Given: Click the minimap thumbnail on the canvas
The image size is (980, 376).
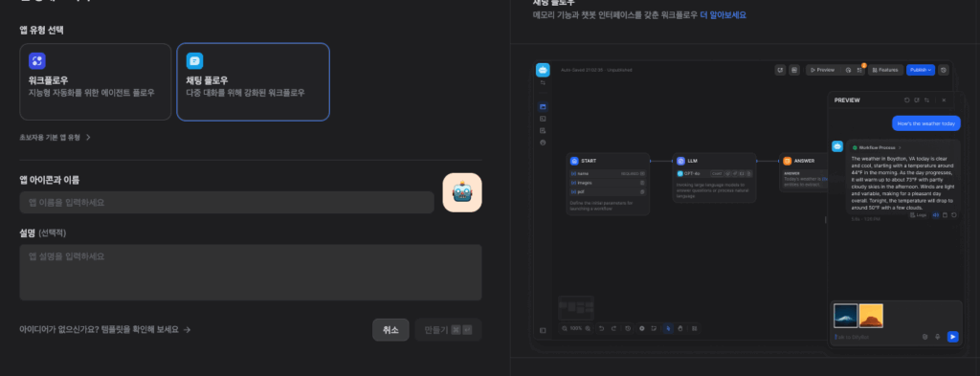Looking at the screenshot, I should (575, 308).
